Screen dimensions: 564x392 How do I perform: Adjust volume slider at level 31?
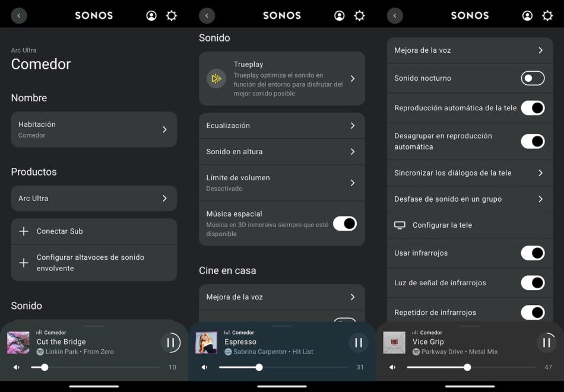coord(259,367)
